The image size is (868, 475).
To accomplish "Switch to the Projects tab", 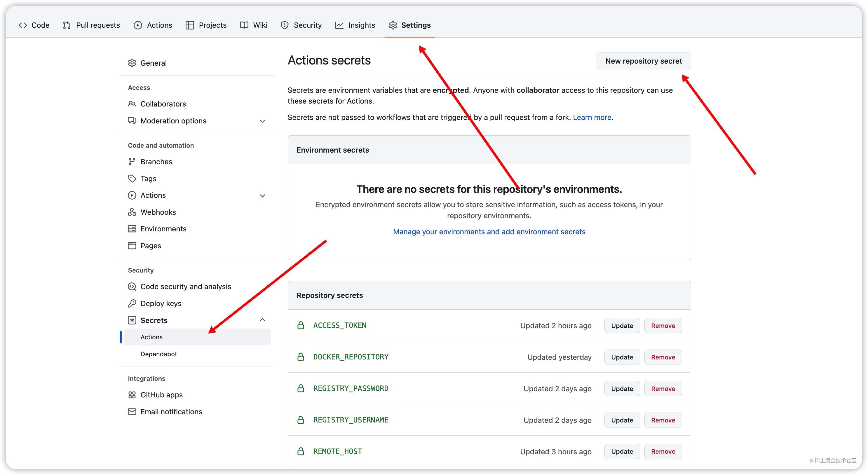I will click(x=206, y=25).
